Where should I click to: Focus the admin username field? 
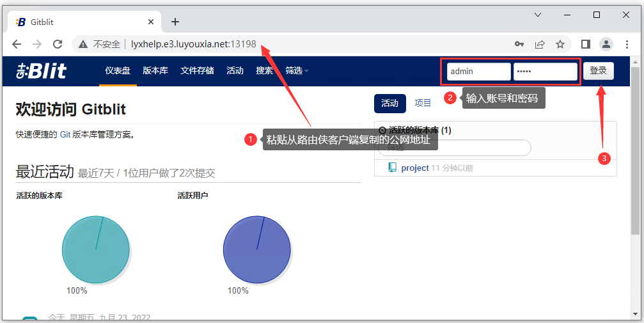pos(479,72)
